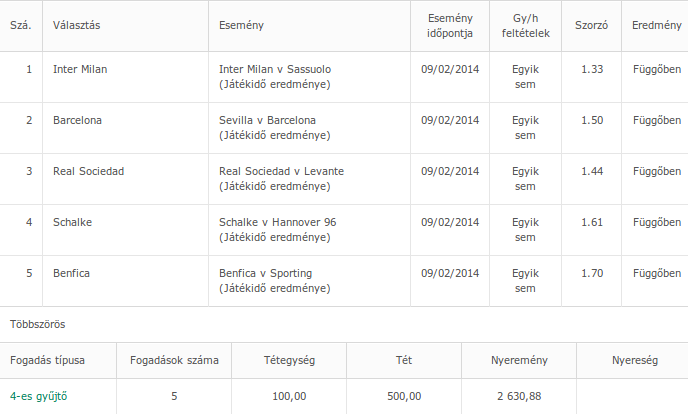Click the 1.33 odds for Inter Milan
The height and width of the screenshot is (414, 688).
point(592,69)
